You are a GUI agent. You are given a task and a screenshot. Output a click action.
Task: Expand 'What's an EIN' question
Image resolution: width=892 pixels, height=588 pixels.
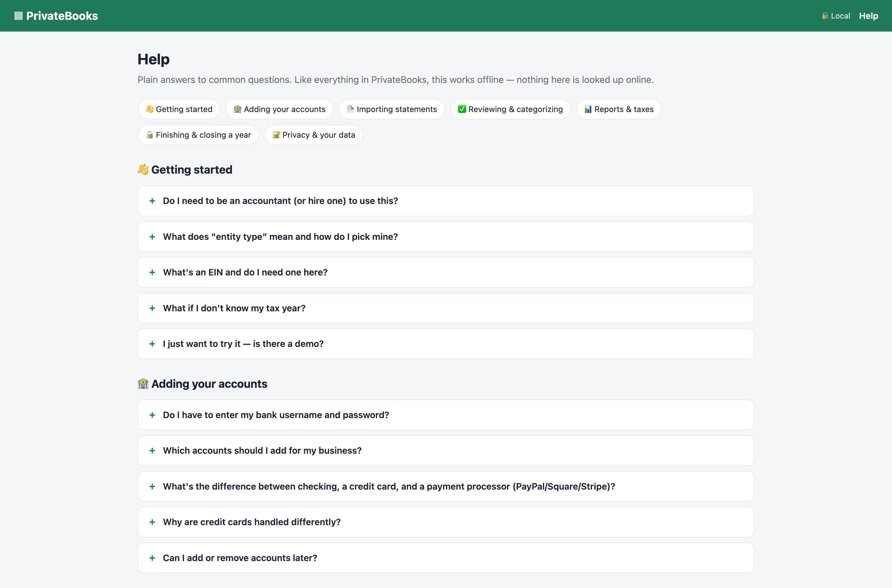pyautogui.click(x=446, y=272)
